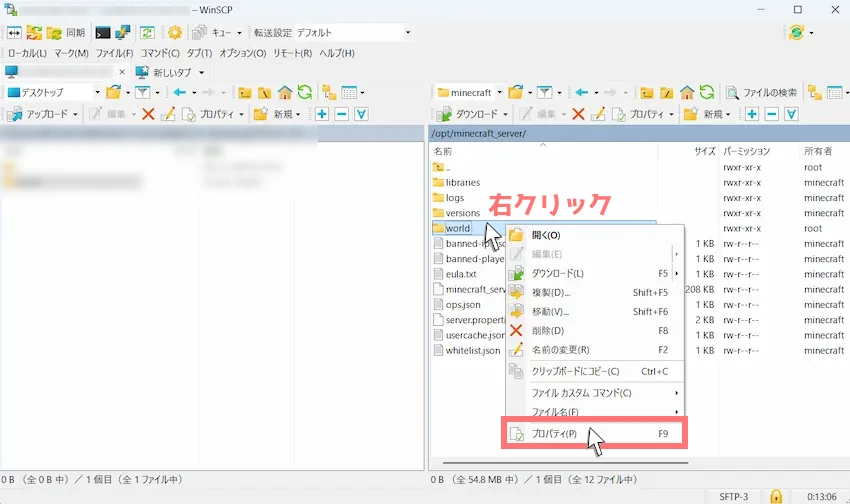Click local panel プロパティ toolbar button
The image size is (850, 504).
pyautogui.click(x=208, y=114)
